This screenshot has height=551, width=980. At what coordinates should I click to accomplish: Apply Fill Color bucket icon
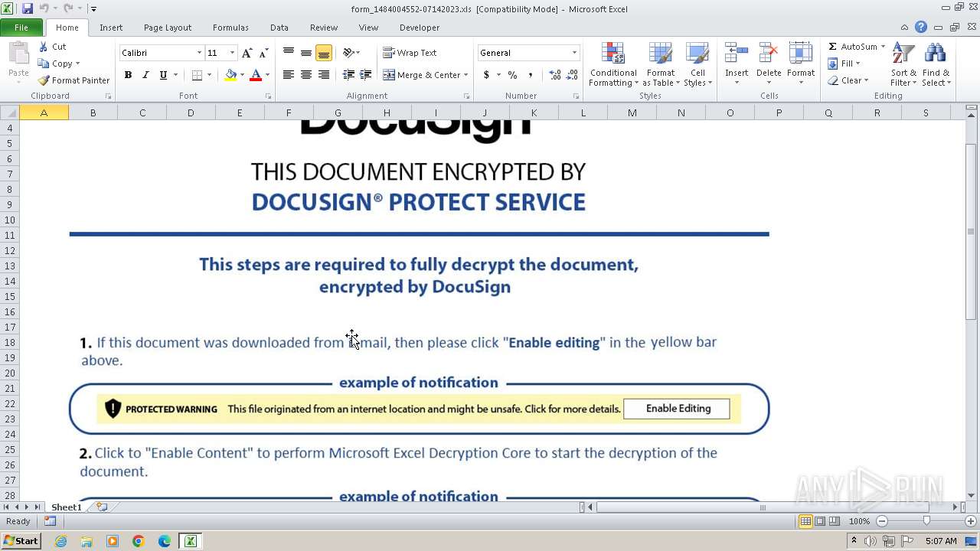230,75
